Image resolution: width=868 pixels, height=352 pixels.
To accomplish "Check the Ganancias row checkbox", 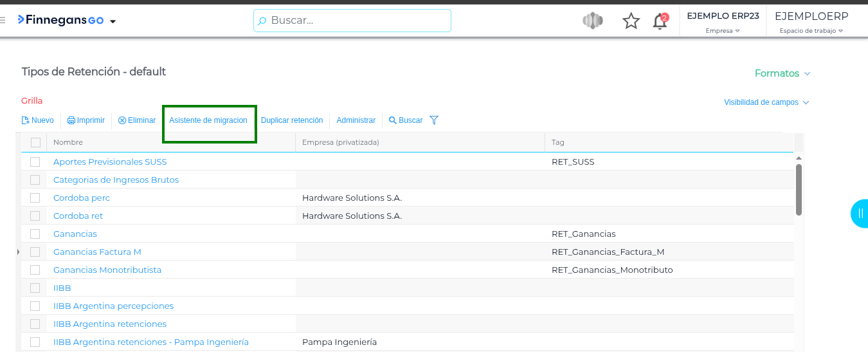I will [x=35, y=234].
